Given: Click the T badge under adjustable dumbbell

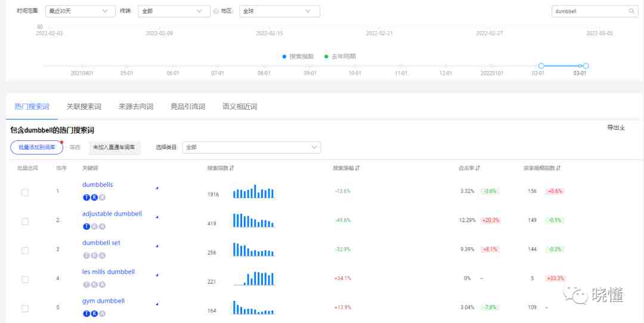Looking at the screenshot, I should pyautogui.click(x=86, y=226).
